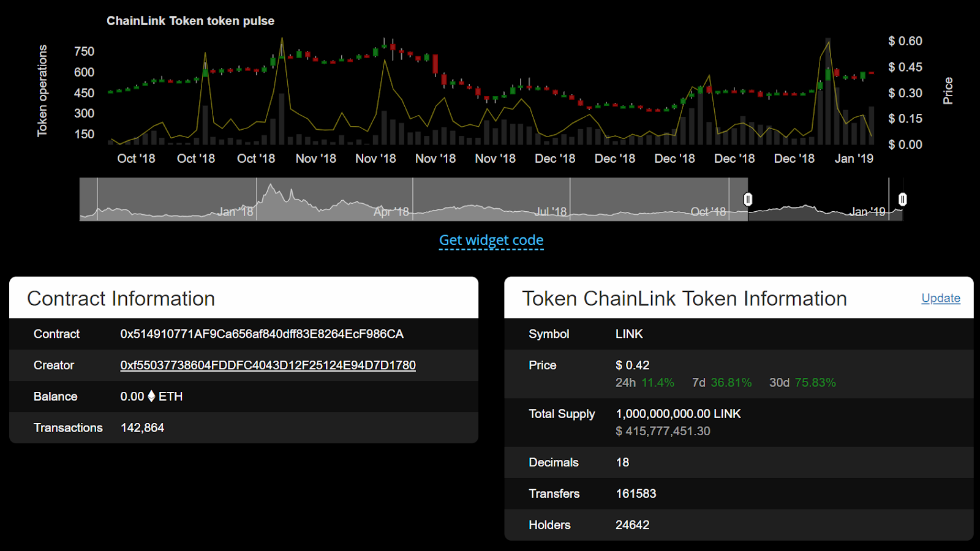
Task: Select the contract address text
Action: [x=262, y=334]
